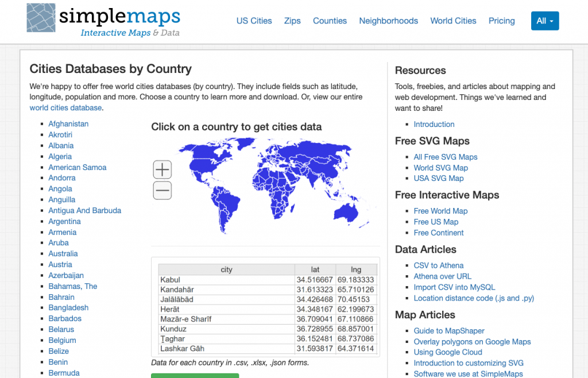Viewport: 588px width, 378px height.
Task: Click the Herāt city cell
Action: tap(226, 309)
